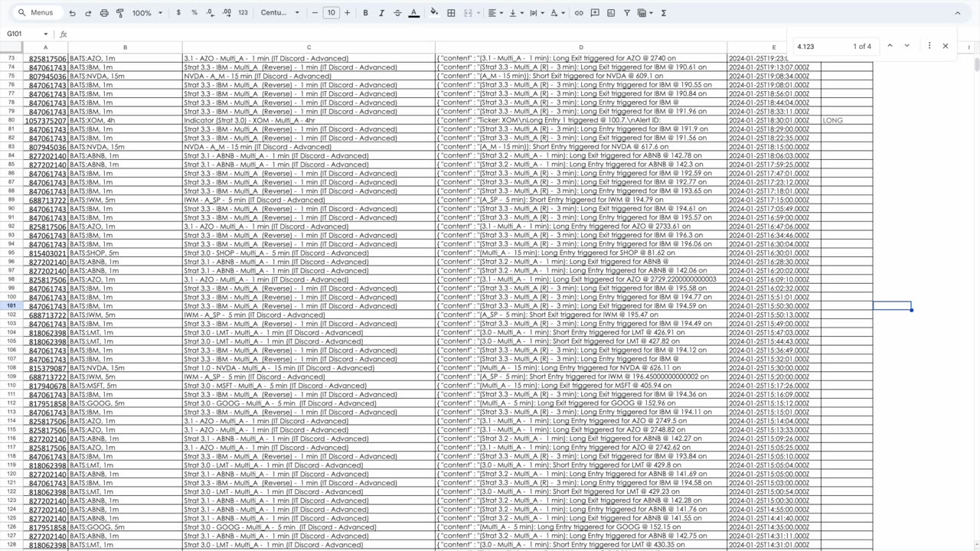
Task: Increase font size with the plus button
Action: click(x=348, y=13)
